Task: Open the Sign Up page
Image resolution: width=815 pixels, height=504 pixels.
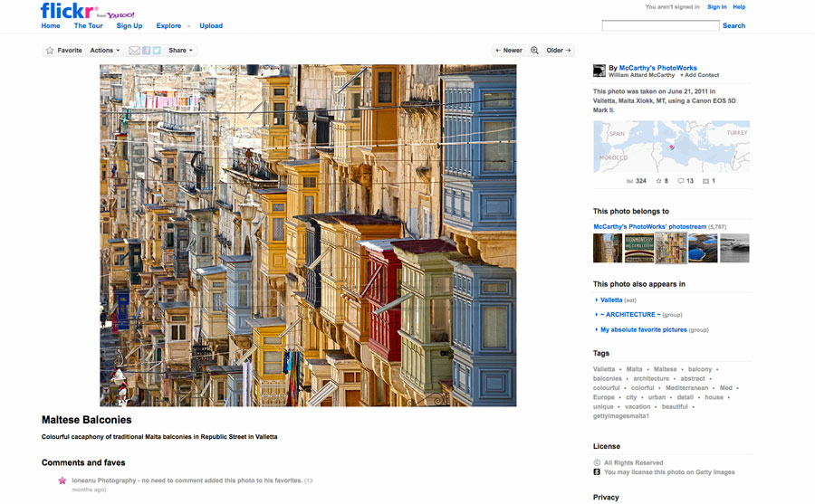Action: point(129,25)
